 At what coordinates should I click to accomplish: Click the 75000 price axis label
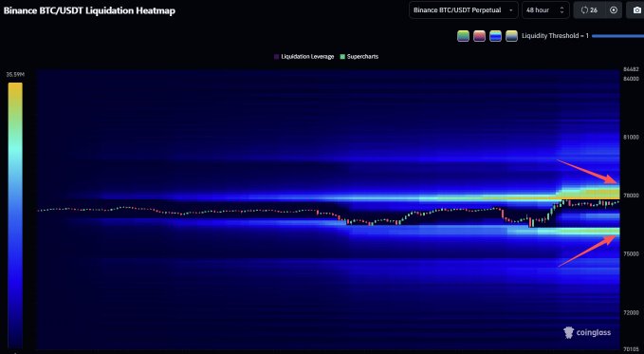pos(632,253)
